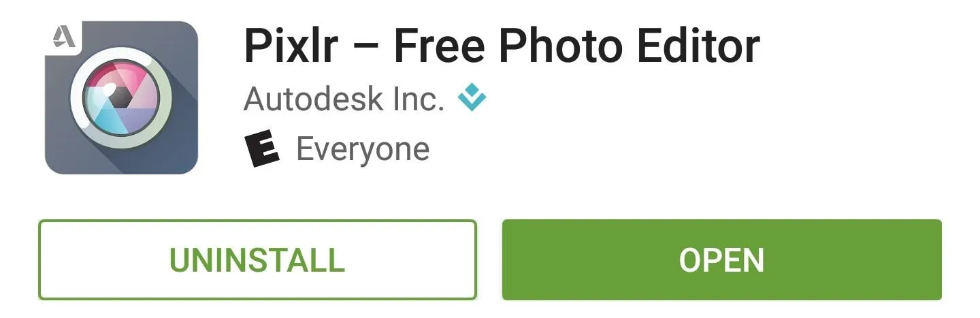Open the Autodesk Inc. developer page

pyautogui.click(x=344, y=99)
